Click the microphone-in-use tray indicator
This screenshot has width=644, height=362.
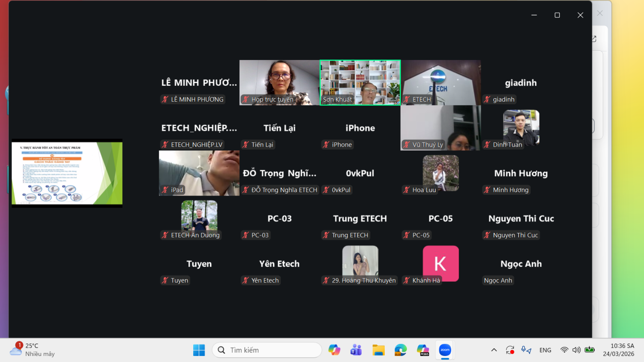tap(526, 350)
